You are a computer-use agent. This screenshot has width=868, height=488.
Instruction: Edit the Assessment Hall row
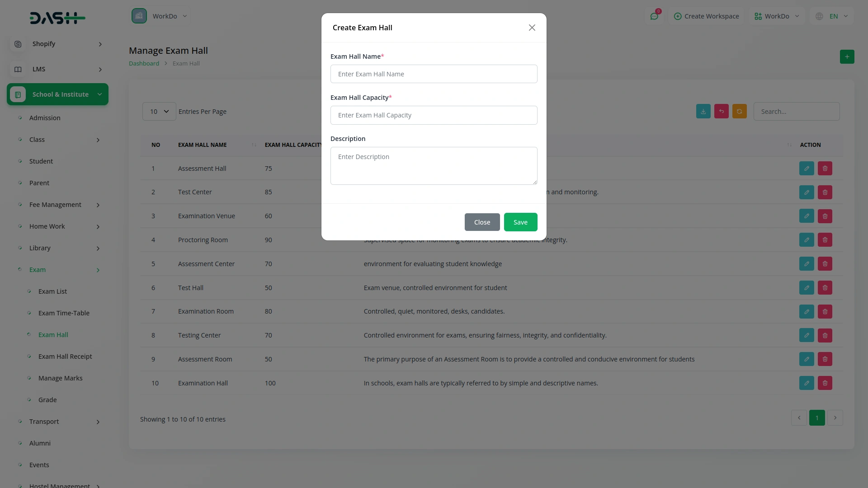pos(806,169)
